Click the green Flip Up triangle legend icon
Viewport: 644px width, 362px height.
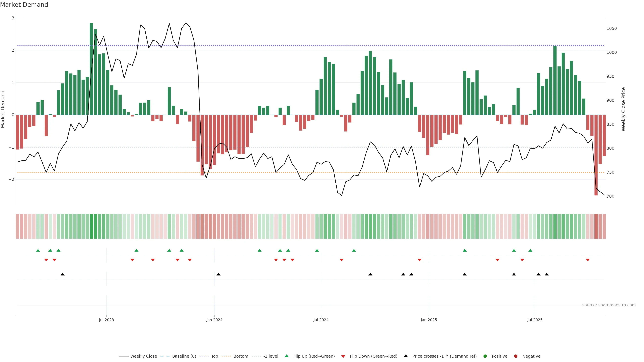coord(286,356)
